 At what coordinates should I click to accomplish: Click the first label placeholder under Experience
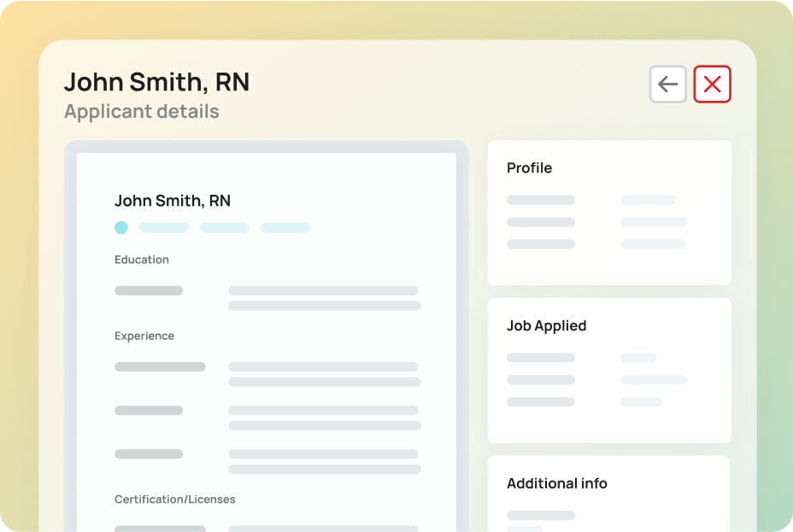(160, 367)
